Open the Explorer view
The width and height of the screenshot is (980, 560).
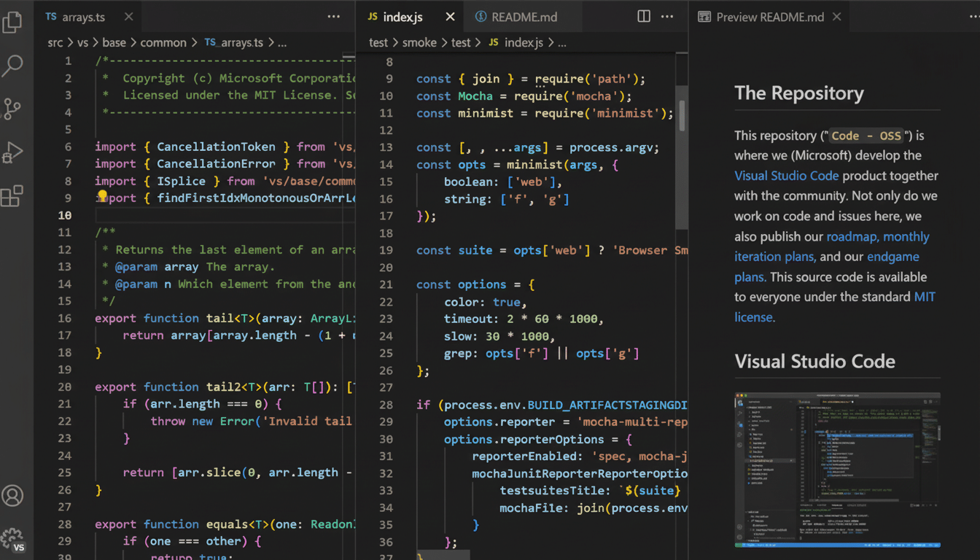click(11, 23)
